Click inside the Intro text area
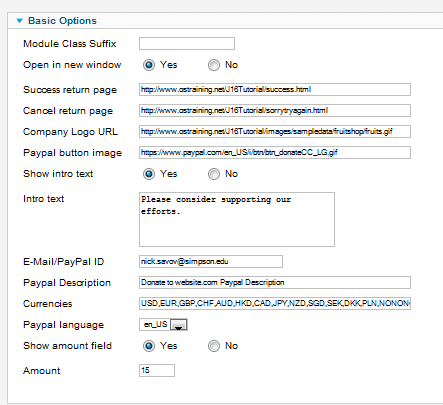The image size is (443, 405). click(x=237, y=219)
